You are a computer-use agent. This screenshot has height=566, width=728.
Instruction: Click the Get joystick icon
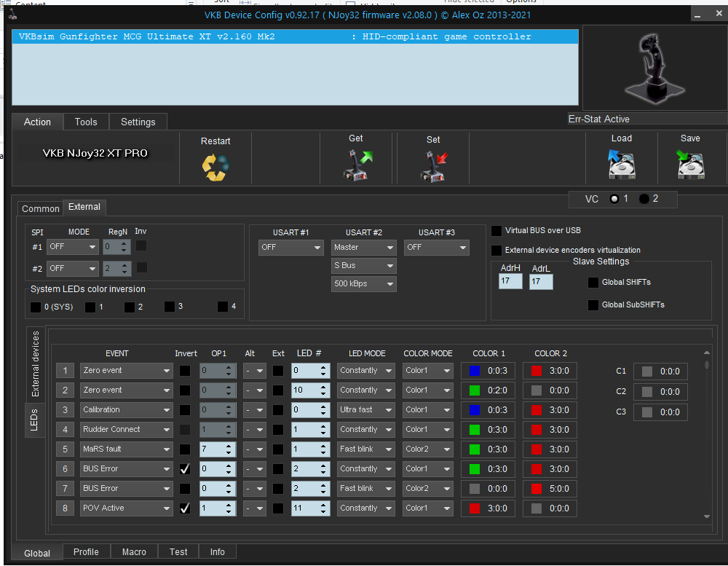point(357,165)
